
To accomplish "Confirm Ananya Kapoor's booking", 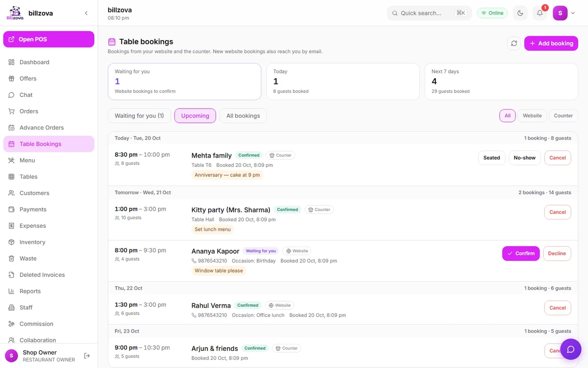I will point(521,254).
